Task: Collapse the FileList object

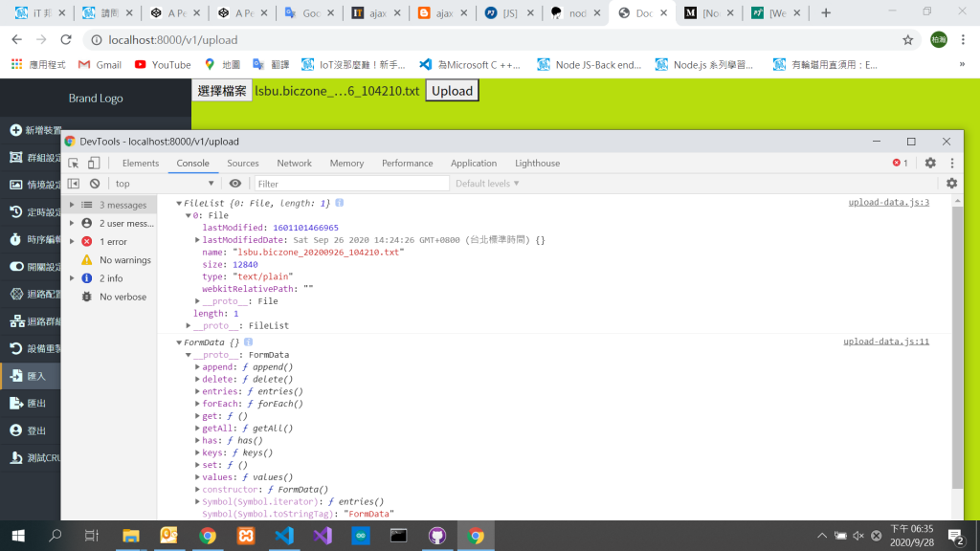Action: pos(179,203)
